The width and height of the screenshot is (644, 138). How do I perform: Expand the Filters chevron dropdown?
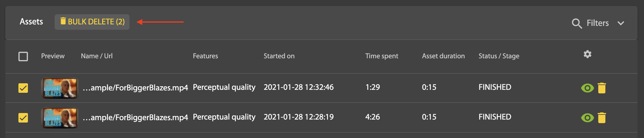(621, 23)
